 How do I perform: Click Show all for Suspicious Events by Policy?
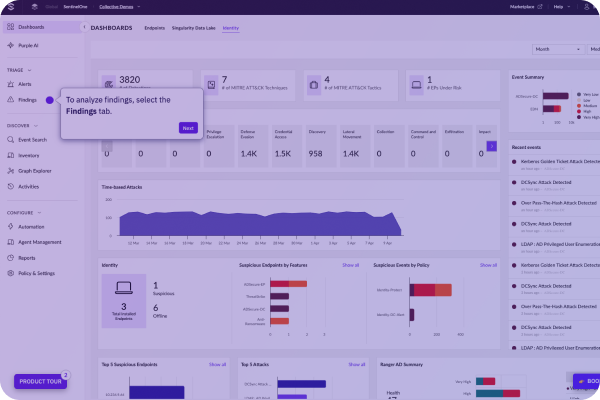[x=487, y=265]
